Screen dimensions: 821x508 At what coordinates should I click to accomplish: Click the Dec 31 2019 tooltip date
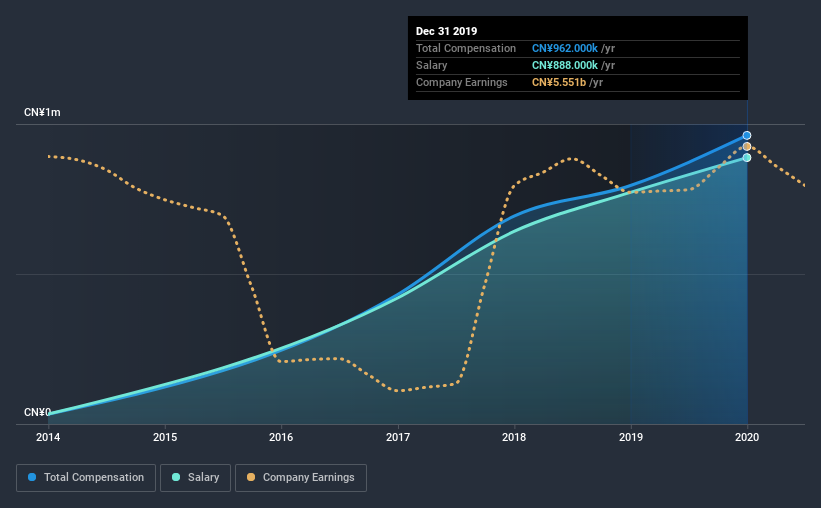[447, 31]
